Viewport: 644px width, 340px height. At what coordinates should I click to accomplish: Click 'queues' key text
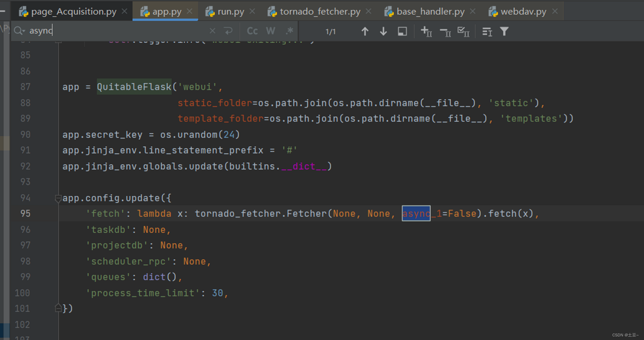[108, 277]
